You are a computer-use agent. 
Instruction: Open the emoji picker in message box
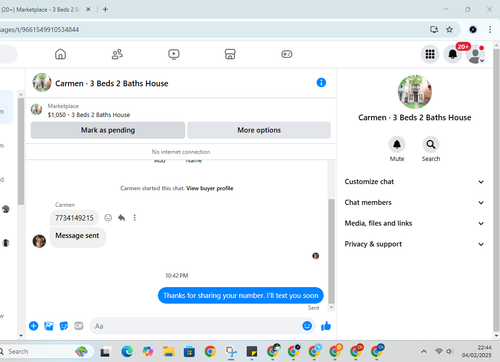pyautogui.click(x=307, y=326)
